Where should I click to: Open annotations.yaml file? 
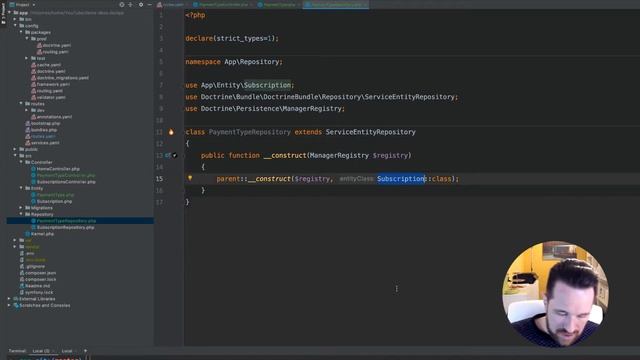point(54,117)
